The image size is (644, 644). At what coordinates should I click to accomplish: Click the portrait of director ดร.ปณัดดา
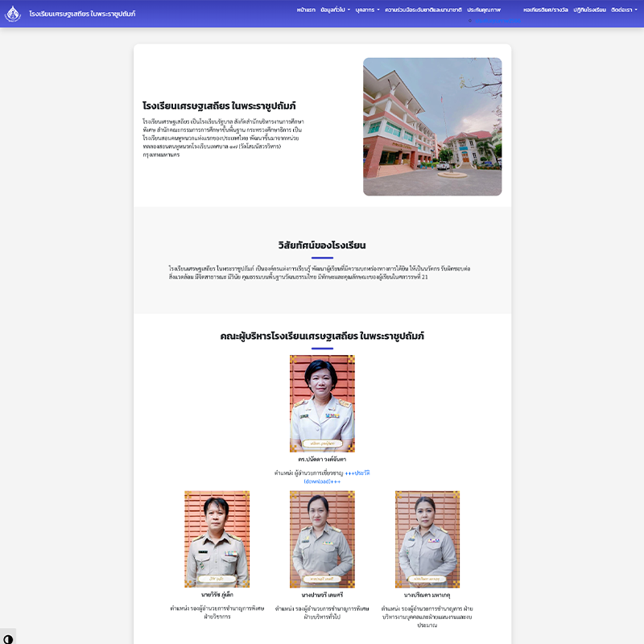click(x=323, y=401)
